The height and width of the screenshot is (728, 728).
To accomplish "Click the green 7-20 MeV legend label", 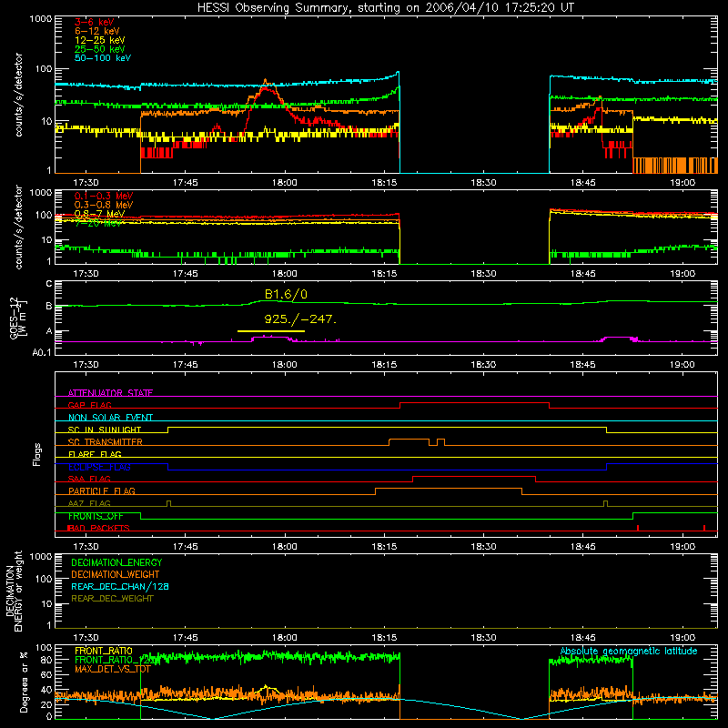I will pos(98,223).
